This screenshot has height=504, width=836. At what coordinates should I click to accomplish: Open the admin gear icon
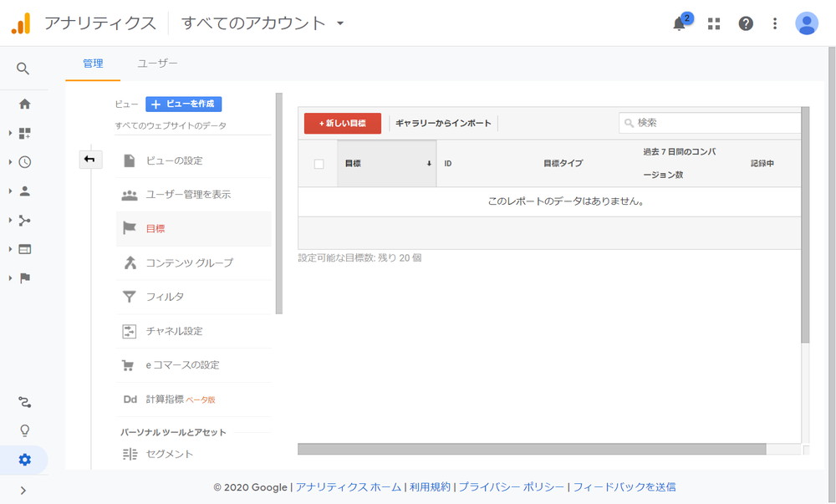point(24,459)
